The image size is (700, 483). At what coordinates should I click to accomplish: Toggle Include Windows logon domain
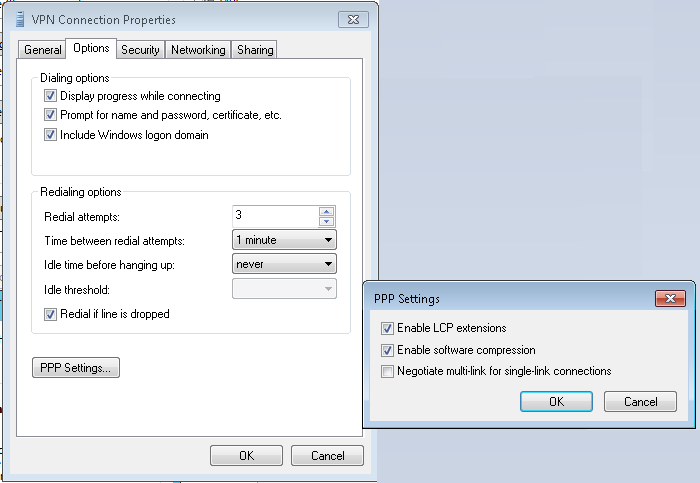[50, 134]
